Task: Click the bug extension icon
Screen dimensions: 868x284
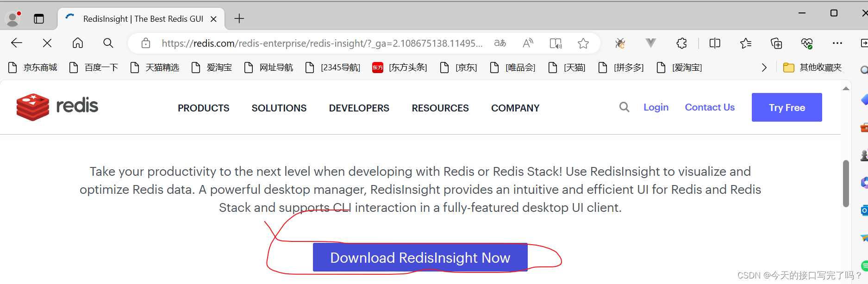Action: (620, 43)
